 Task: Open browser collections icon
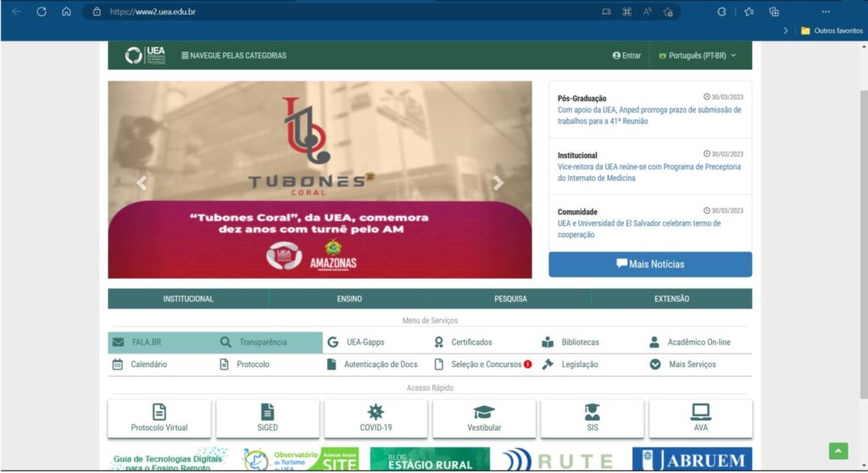(774, 12)
